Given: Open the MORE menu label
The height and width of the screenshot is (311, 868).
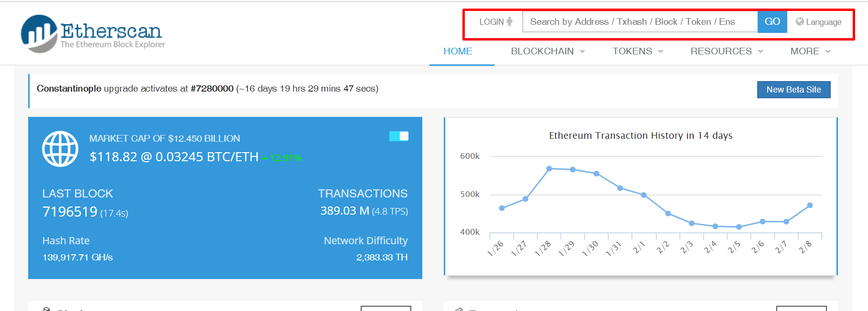Looking at the screenshot, I should [805, 51].
